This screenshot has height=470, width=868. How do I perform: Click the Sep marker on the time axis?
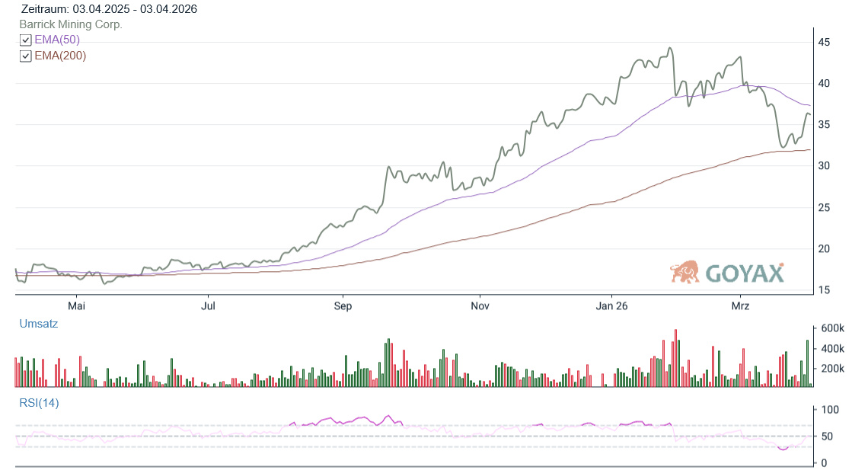[343, 306]
